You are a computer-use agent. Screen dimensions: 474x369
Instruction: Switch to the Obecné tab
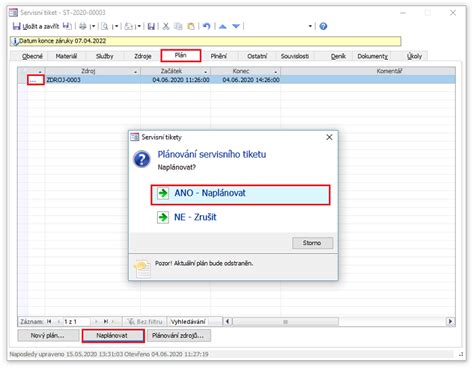pos(32,56)
